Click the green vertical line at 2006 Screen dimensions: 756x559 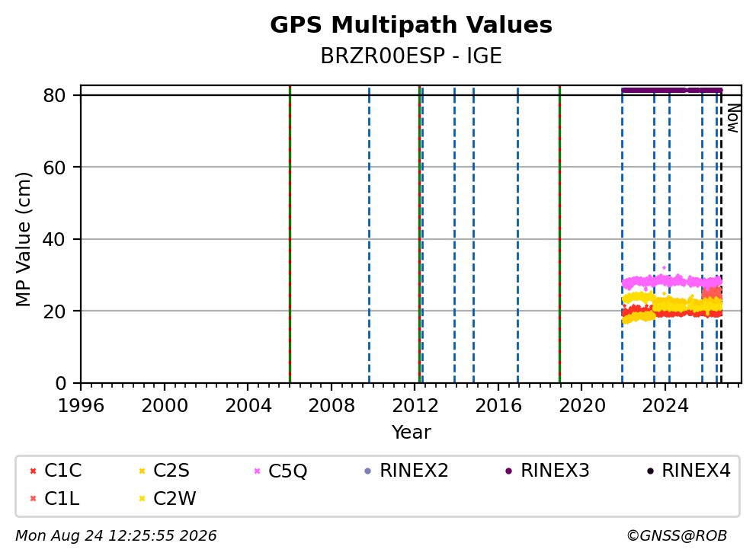(290, 235)
